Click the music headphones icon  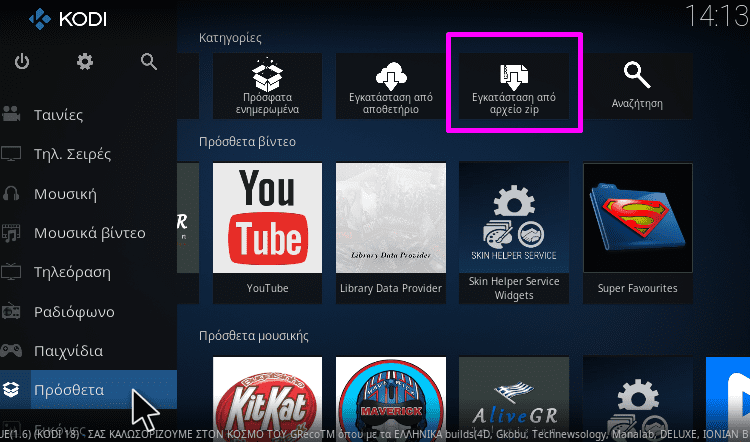(11, 193)
